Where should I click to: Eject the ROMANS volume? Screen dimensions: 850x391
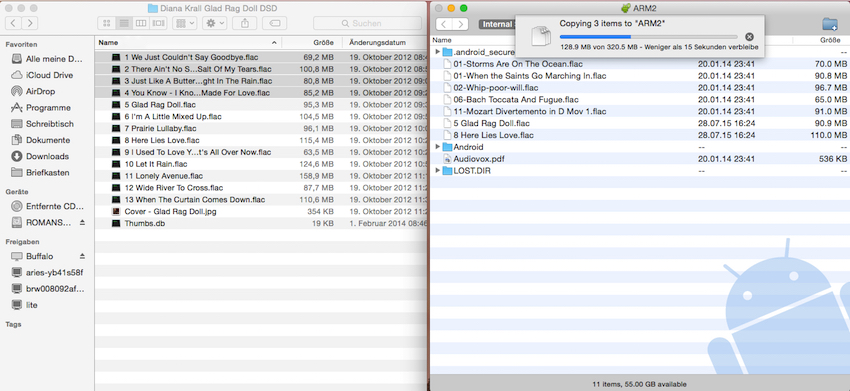click(x=82, y=222)
